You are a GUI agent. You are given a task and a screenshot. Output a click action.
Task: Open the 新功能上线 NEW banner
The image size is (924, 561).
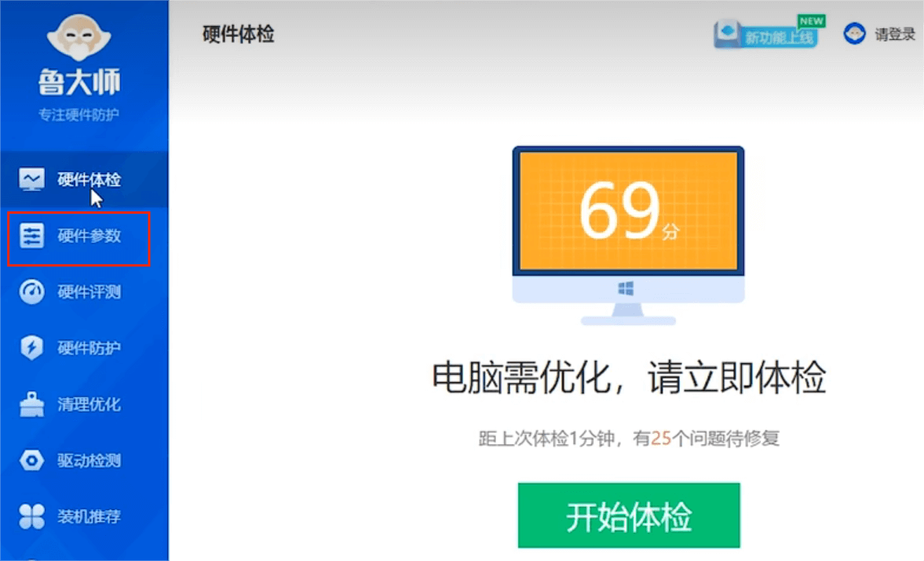tap(765, 35)
